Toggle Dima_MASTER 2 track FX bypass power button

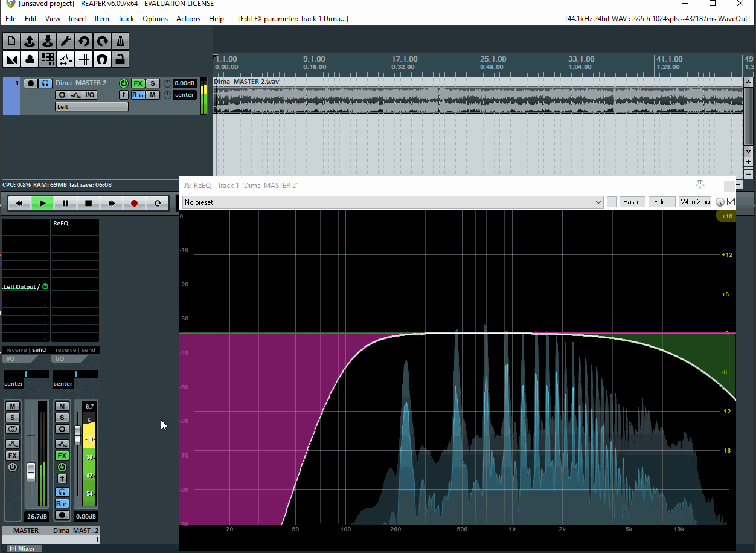124,83
